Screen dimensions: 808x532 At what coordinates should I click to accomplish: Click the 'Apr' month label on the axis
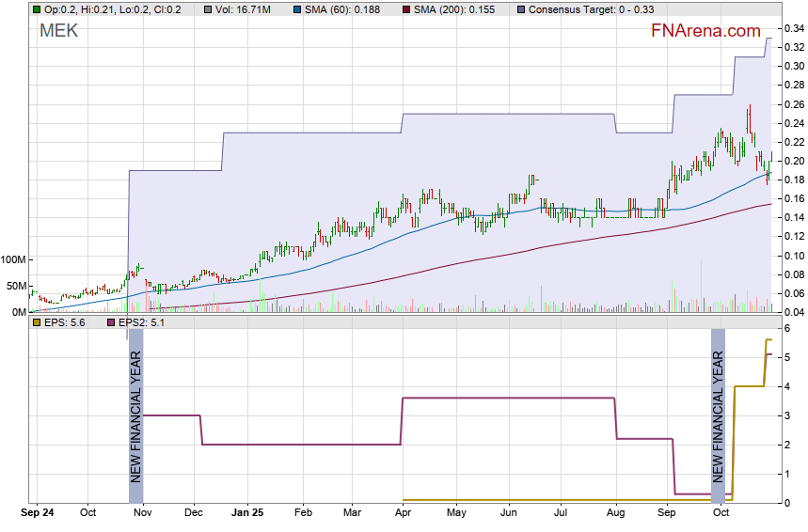(x=403, y=514)
